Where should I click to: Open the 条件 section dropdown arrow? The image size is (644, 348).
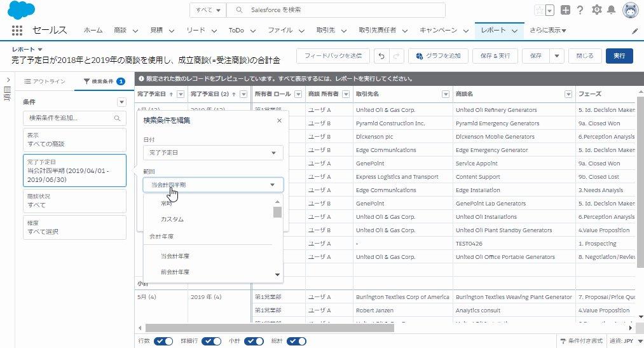[x=121, y=102]
